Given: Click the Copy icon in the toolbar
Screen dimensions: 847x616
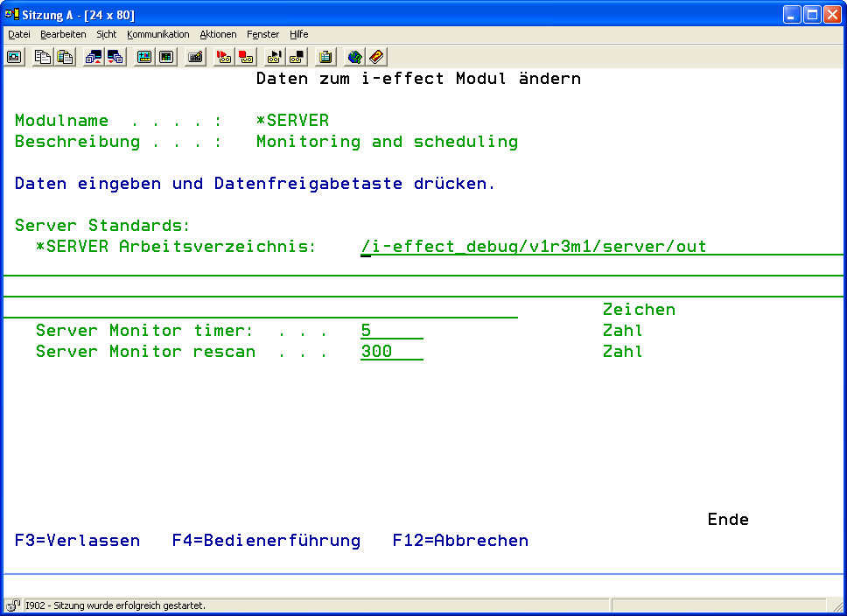Looking at the screenshot, I should [43, 57].
